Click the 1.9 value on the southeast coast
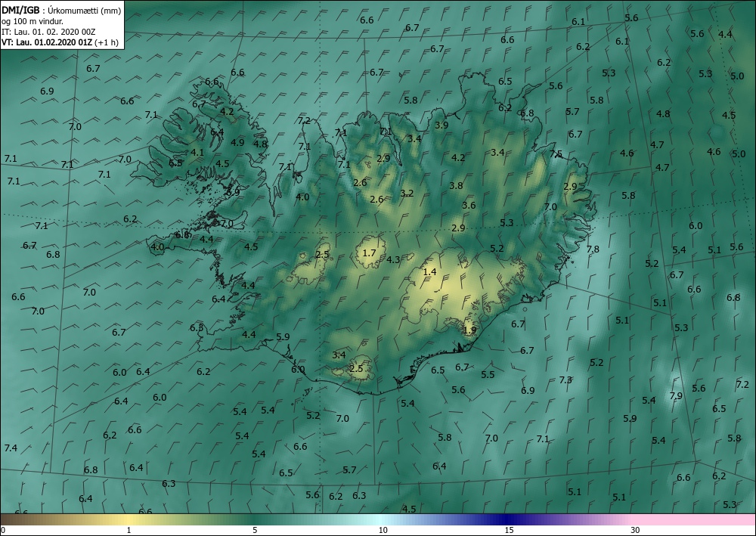This screenshot has width=756, height=536. coord(469,330)
